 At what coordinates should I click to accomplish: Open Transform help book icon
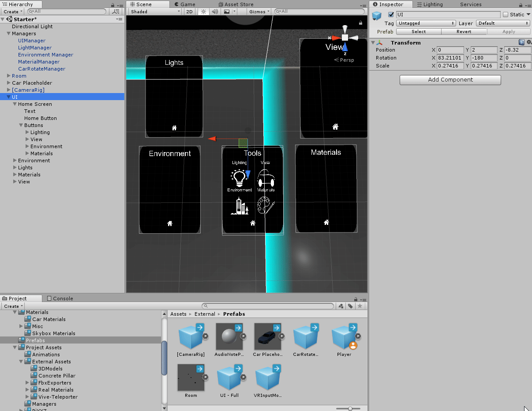521,42
